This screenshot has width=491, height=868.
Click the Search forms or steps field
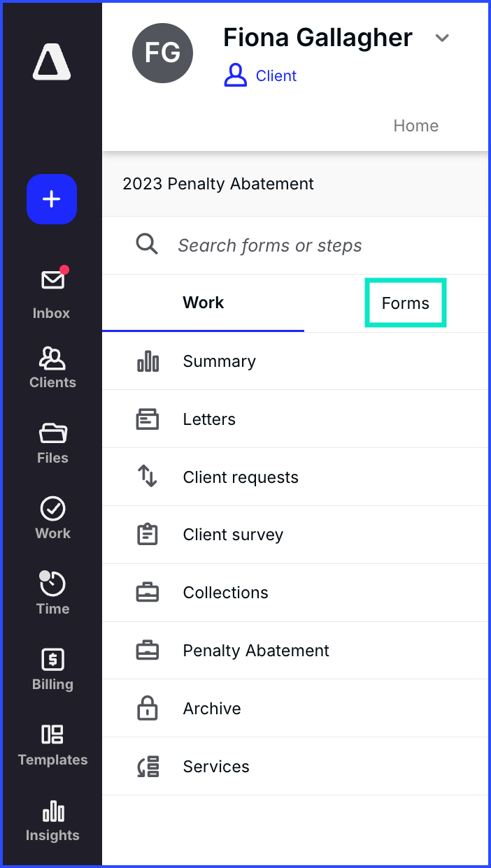click(x=295, y=245)
